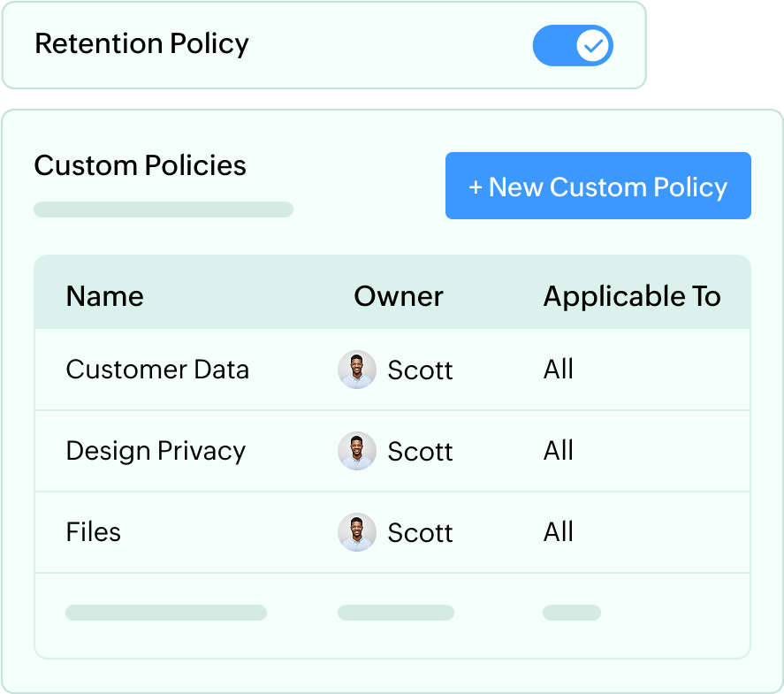Open the Files policy entry
784x694 pixels.
point(93,532)
